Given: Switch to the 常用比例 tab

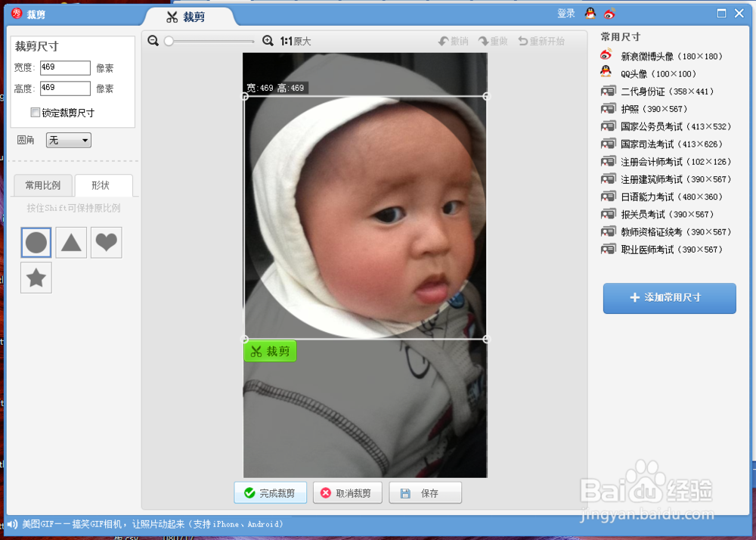Looking at the screenshot, I should click(43, 185).
